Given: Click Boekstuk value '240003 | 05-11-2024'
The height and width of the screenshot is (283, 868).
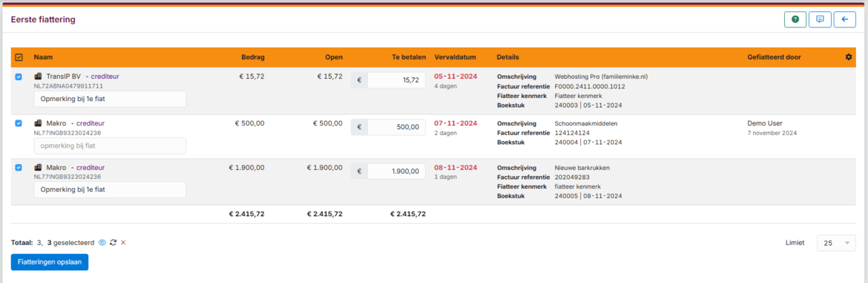Looking at the screenshot, I should (588, 105).
